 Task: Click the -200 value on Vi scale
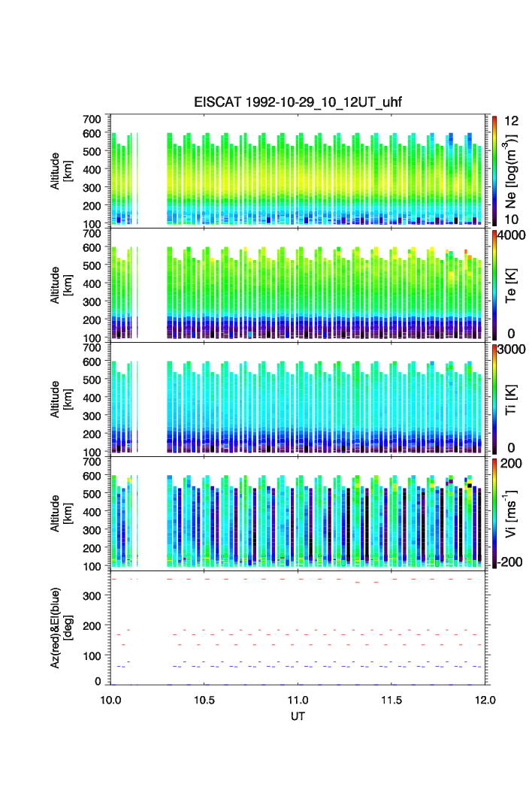[x=510, y=562]
